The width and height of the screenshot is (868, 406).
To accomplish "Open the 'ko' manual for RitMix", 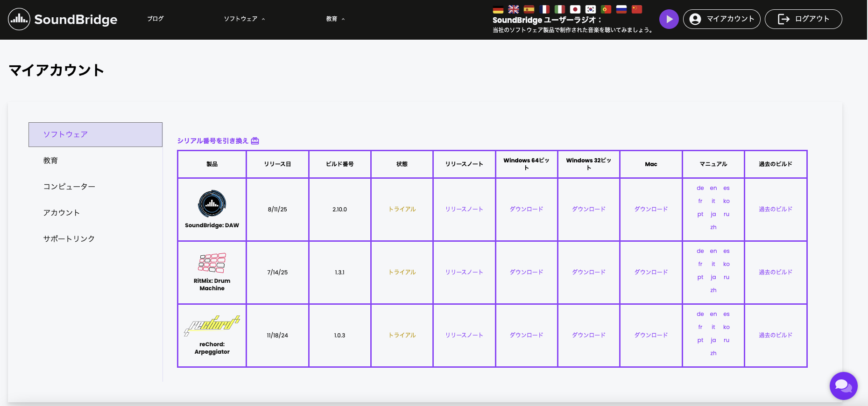I will pos(727,264).
